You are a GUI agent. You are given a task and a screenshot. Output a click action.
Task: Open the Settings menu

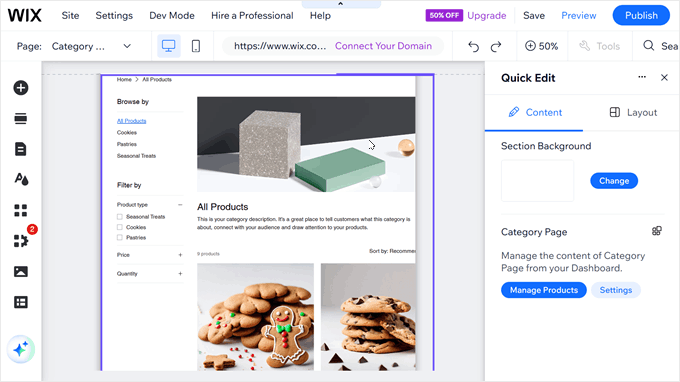pos(114,16)
